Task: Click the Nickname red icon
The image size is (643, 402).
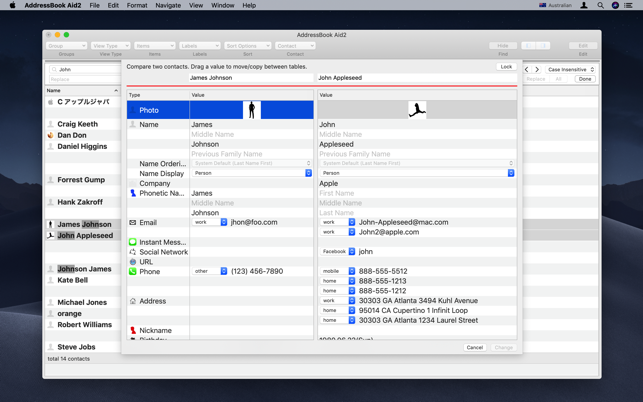Action: 133,330
